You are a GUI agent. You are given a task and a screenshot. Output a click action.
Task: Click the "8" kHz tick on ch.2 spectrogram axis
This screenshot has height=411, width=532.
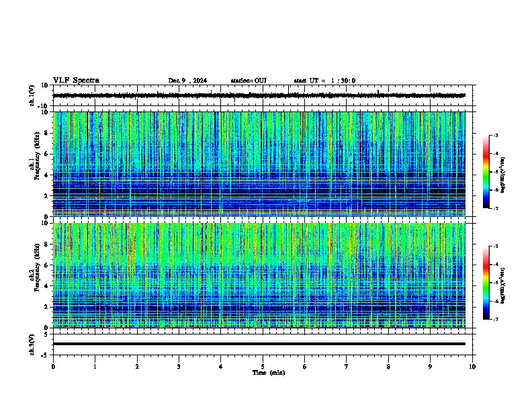click(x=47, y=244)
